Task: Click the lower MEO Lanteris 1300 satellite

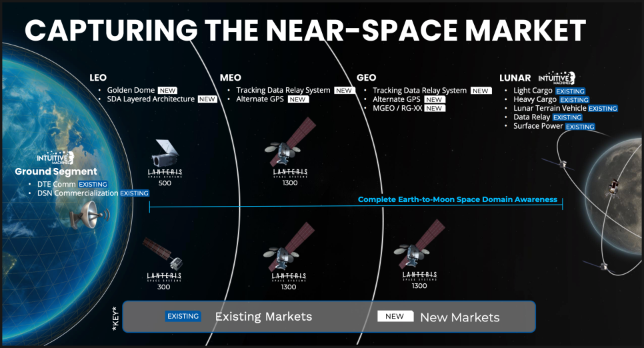Action: pos(289,247)
